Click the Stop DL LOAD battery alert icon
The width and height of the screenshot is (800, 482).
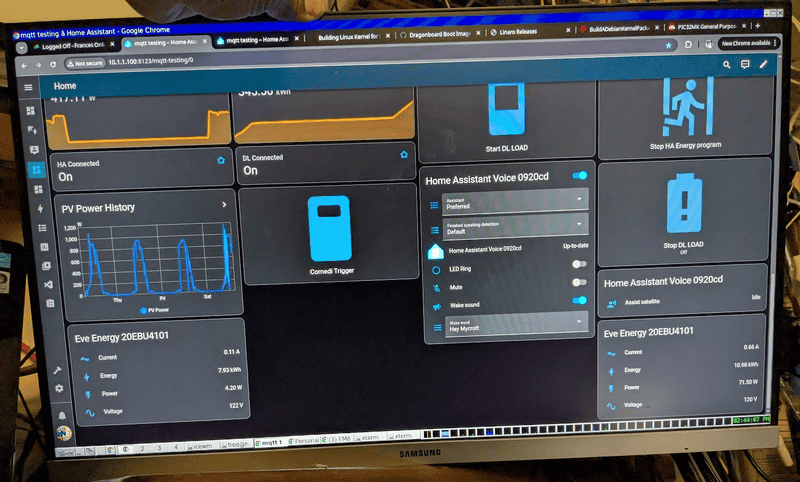[x=685, y=204]
